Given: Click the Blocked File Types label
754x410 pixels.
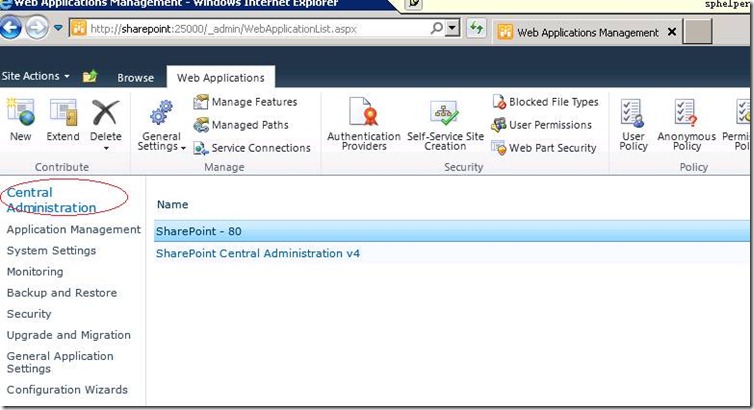Looking at the screenshot, I should pos(553,102).
